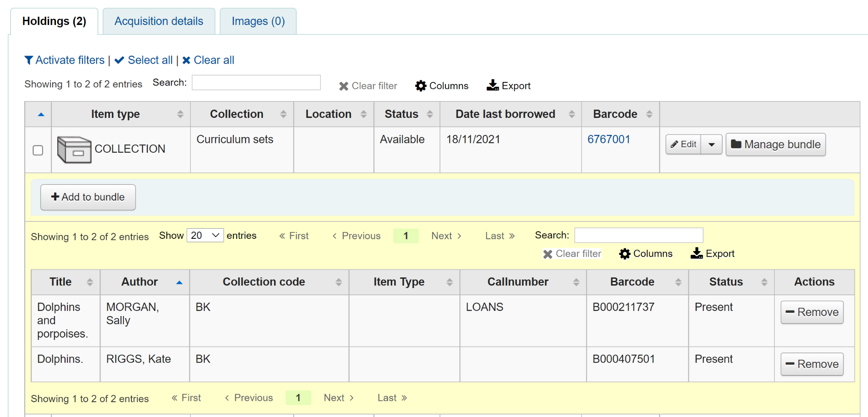Open the Images (0) tab
Screen dimensions: 868x417
[258, 21]
